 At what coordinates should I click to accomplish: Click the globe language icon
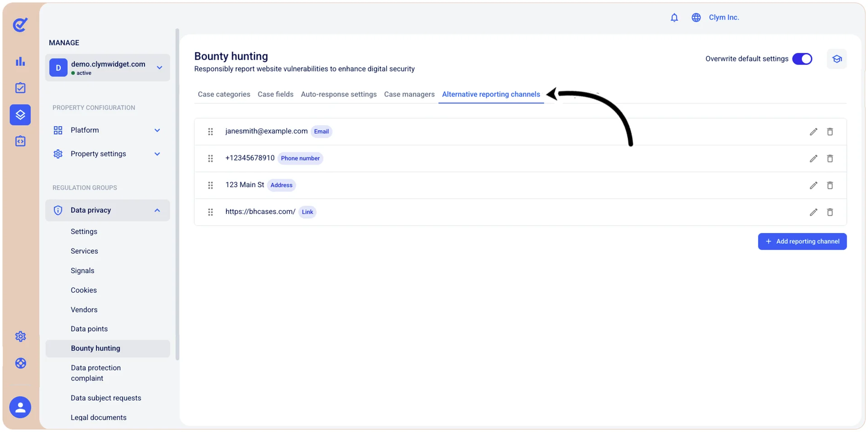pyautogui.click(x=696, y=18)
